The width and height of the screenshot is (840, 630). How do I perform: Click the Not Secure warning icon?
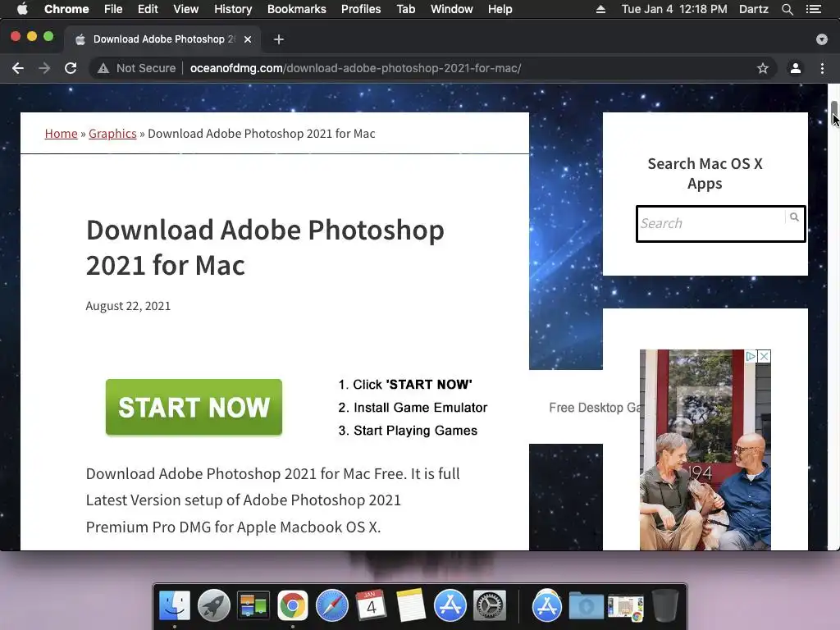[103, 68]
